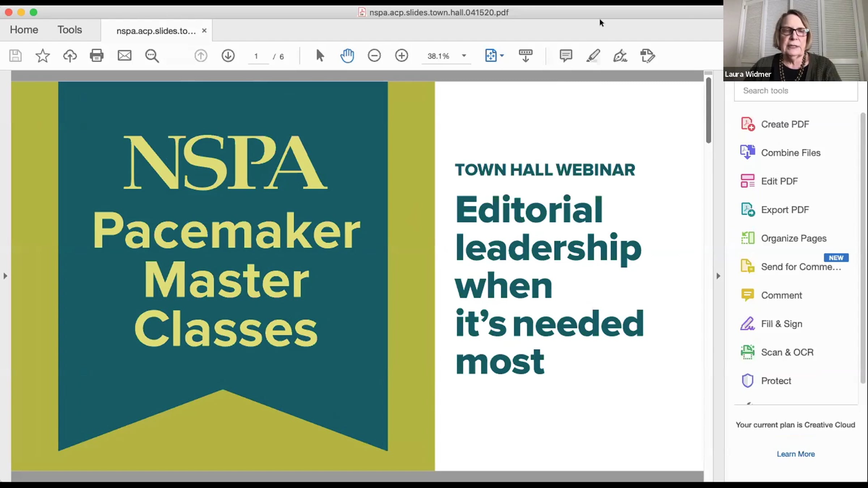Click the Combine Files tool icon
The height and width of the screenshot is (488, 868).
click(748, 152)
